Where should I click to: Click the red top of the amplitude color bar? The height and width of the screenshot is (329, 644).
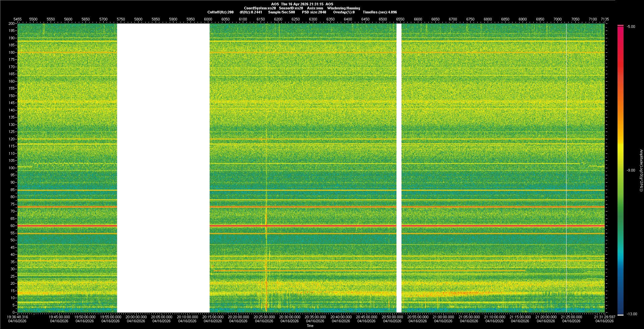[621, 26]
